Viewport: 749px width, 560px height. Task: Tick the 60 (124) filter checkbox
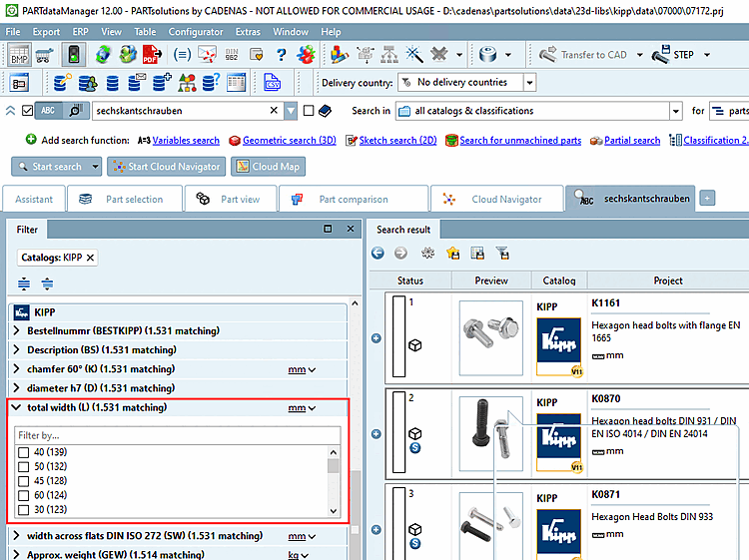[24, 495]
